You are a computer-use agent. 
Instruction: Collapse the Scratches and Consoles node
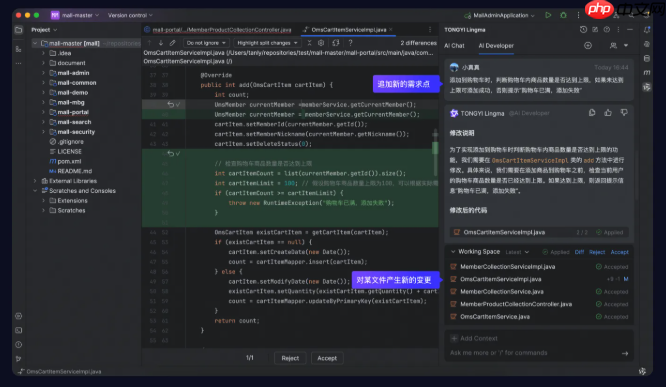35,191
